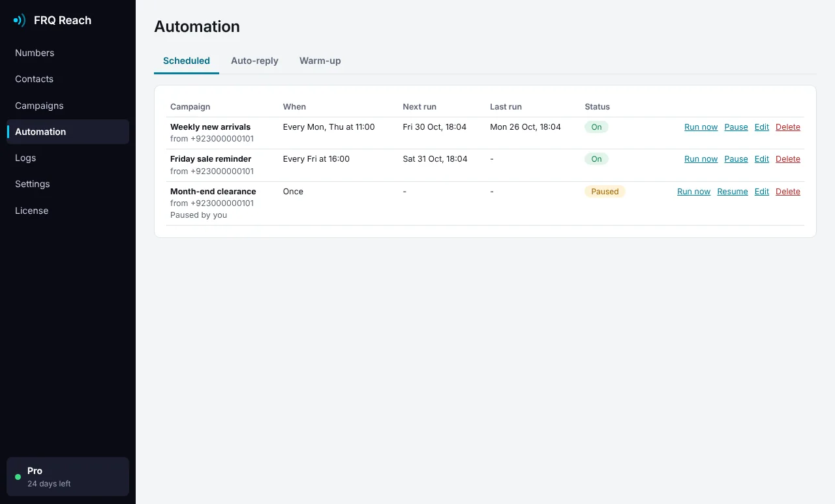Switch to the Scheduled tab
Viewport: 835px width, 504px height.
pos(187,61)
